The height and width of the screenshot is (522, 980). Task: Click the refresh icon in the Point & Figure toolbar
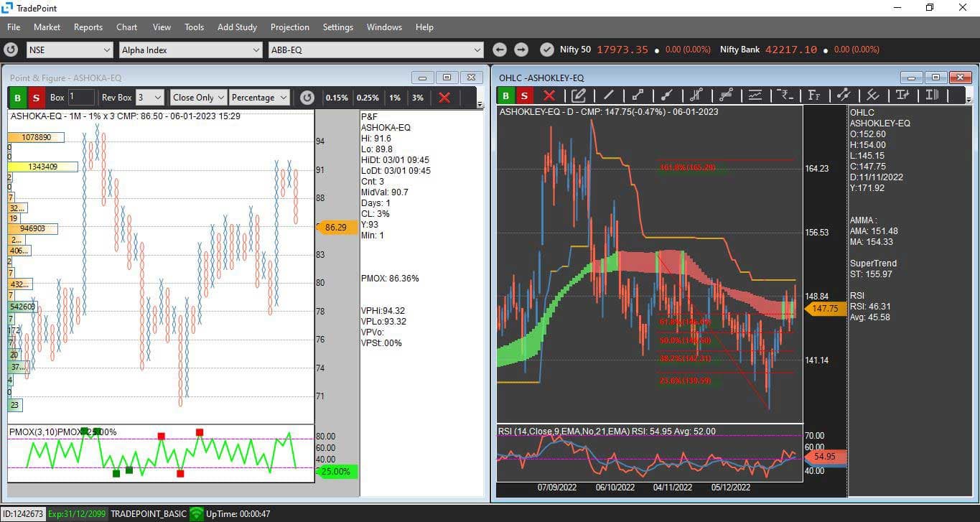(307, 97)
